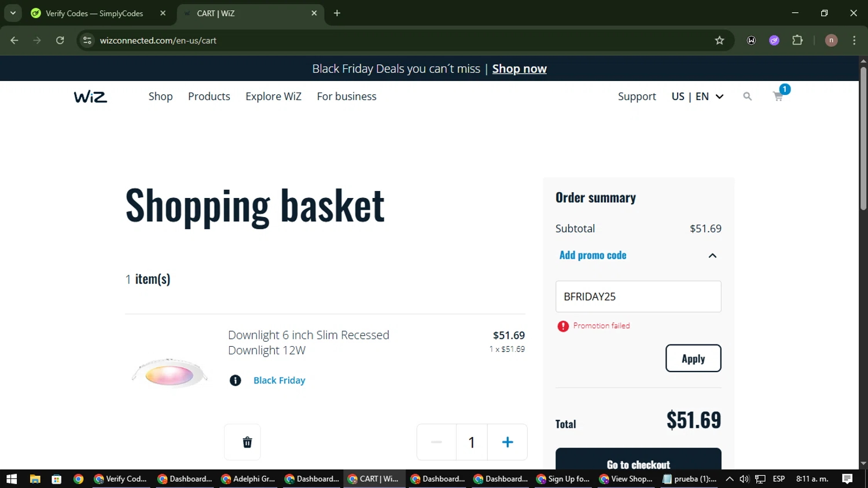Go back to the previous page

14,41
